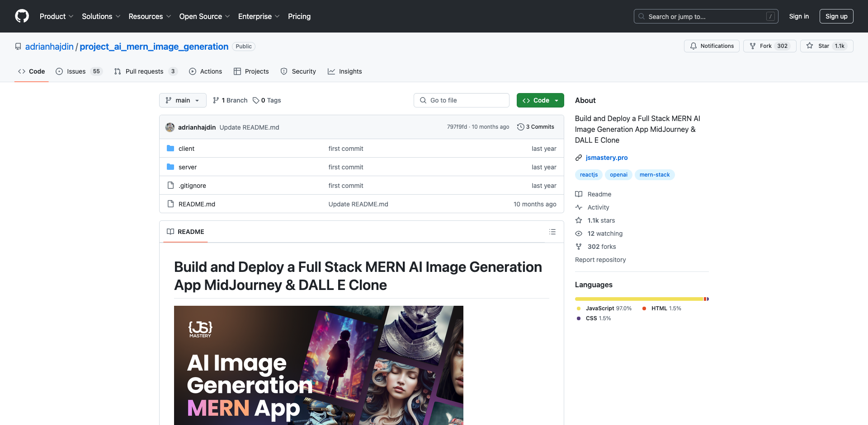Click the Sign up button
Image resolution: width=868 pixels, height=425 pixels.
pos(836,16)
